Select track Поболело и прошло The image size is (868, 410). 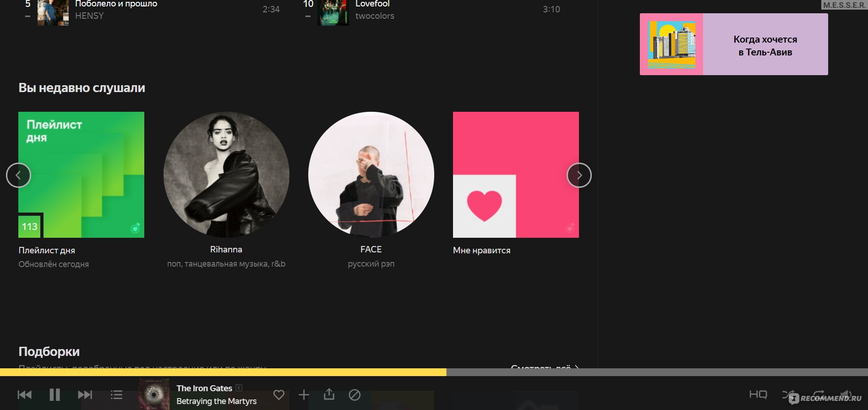tap(116, 4)
